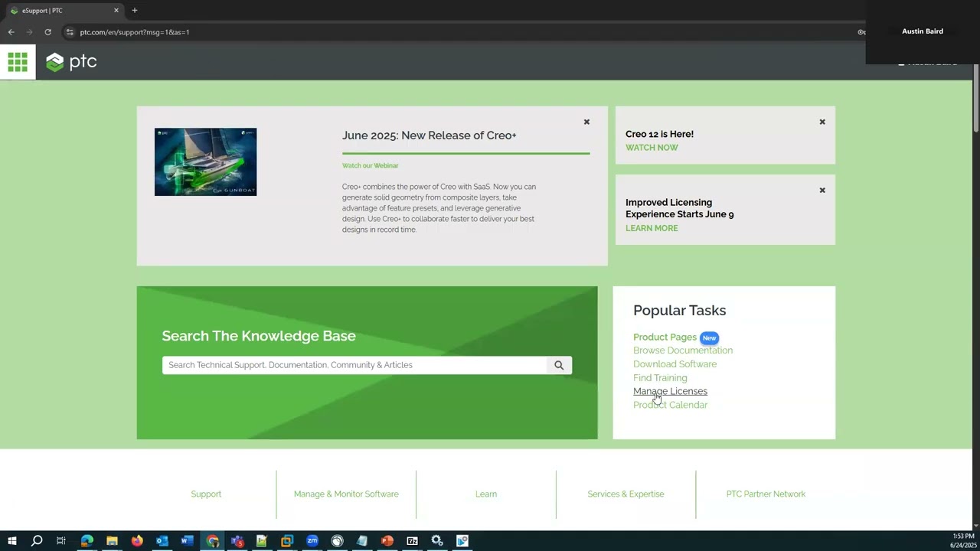Click the PTC logo
980x551 pixels.
pyautogui.click(x=71, y=62)
